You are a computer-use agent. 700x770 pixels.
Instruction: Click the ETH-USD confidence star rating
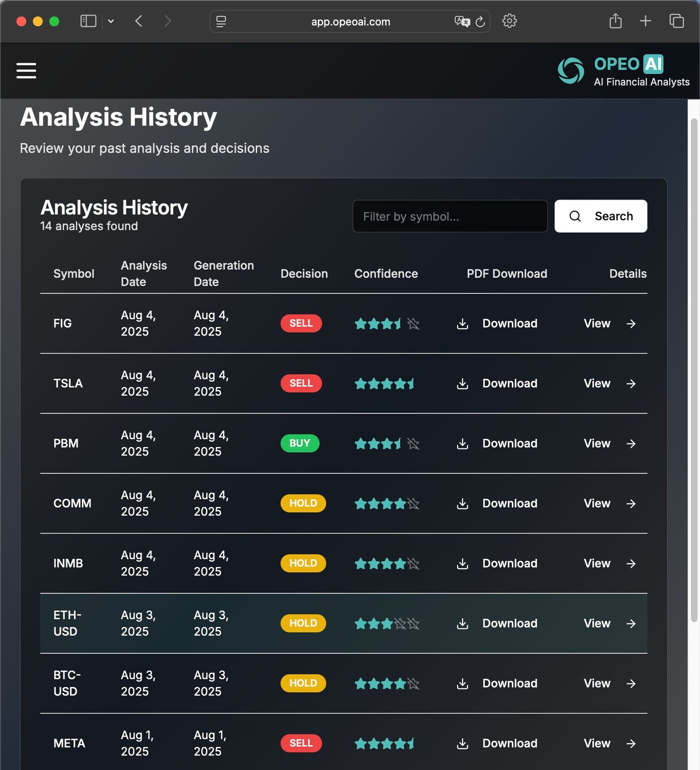[387, 624]
